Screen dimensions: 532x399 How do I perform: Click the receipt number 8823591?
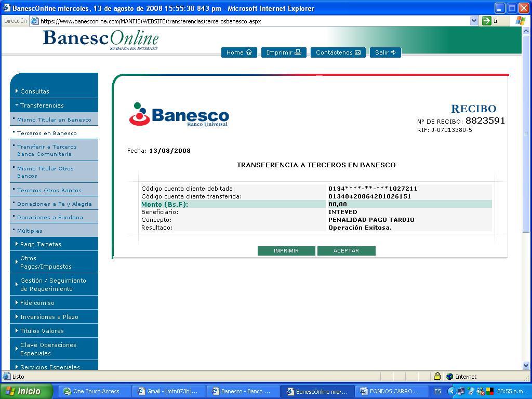485,121
